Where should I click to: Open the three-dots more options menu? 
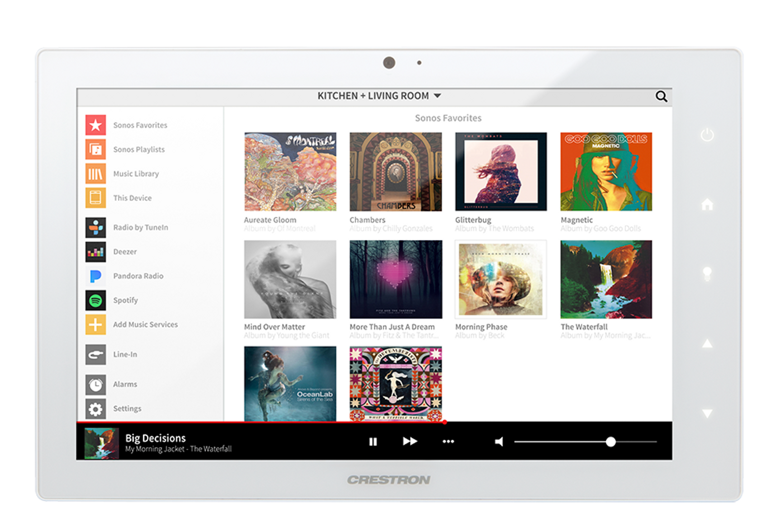tap(448, 442)
